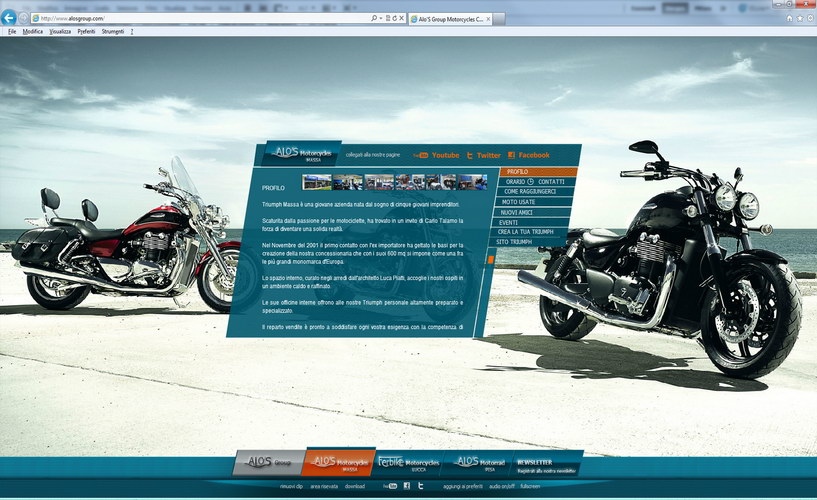This screenshot has height=500, width=817.
Task: Click the clock icon beside ORARIO
Action: pyautogui.click(x=530, y=182)
